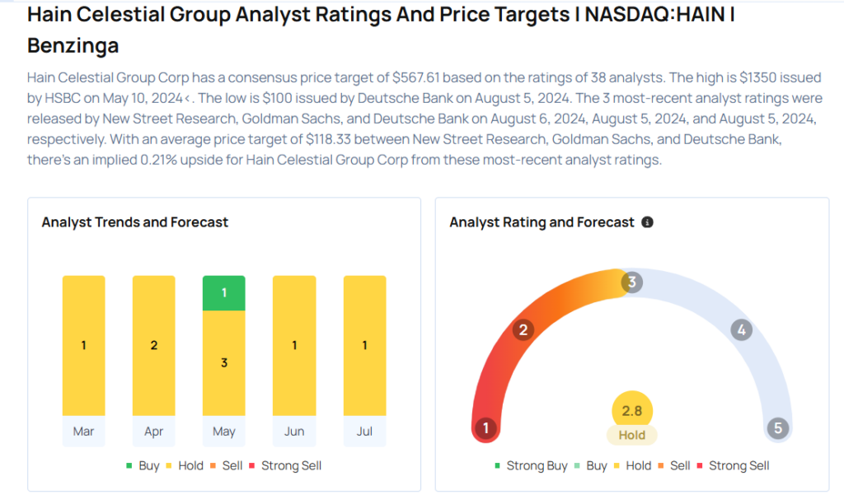Click gauge marker number 4
Viewport: 844px width, 504px height.
point(741,331)
